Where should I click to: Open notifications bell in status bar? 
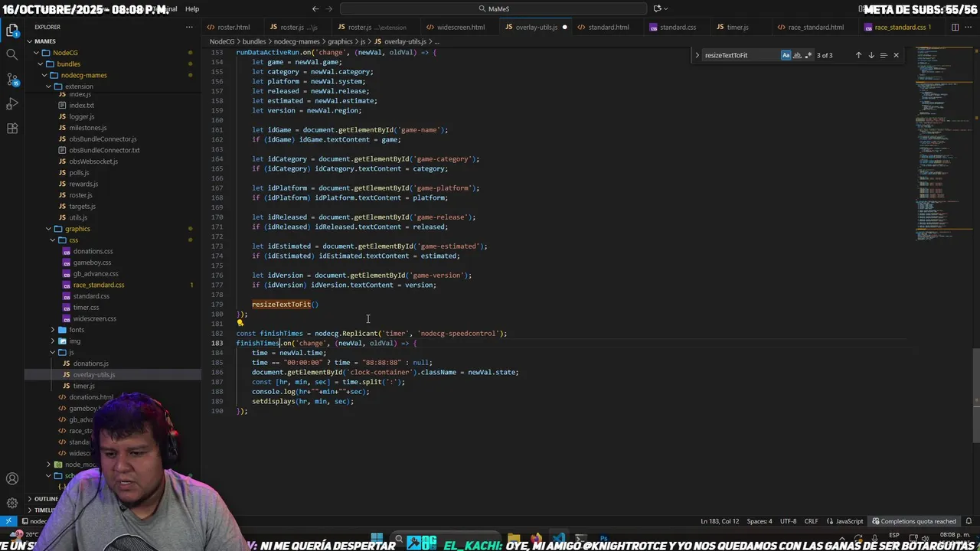pyautogui.click(x=969, y=521)
